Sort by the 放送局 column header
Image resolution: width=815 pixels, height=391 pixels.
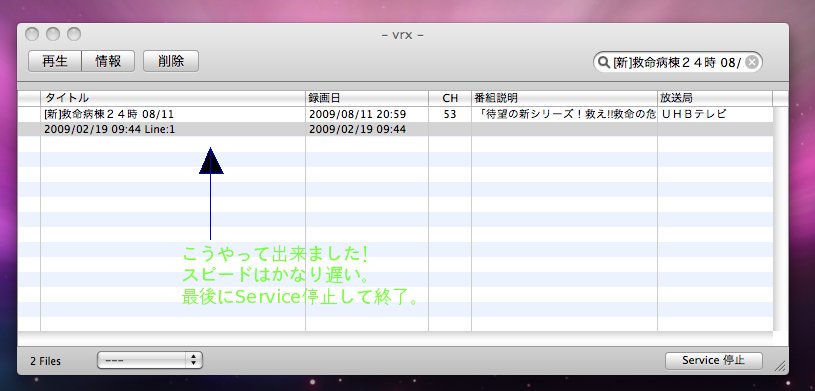(715, 98)
